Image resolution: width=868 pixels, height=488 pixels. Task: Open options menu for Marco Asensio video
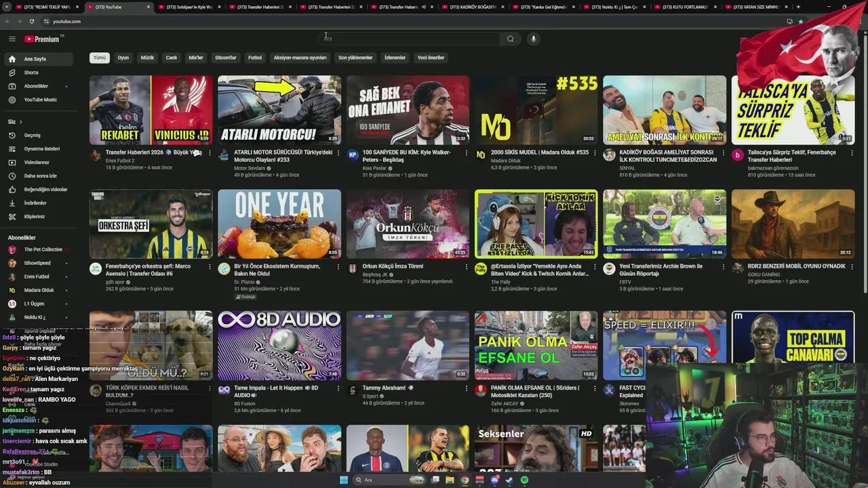point(210,266)
